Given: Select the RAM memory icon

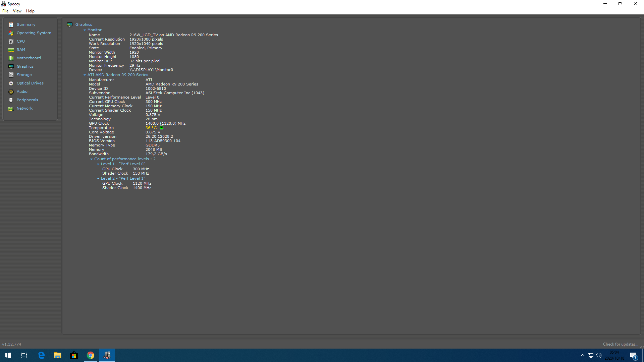Looking at the screenshot, I should [11, 50].
